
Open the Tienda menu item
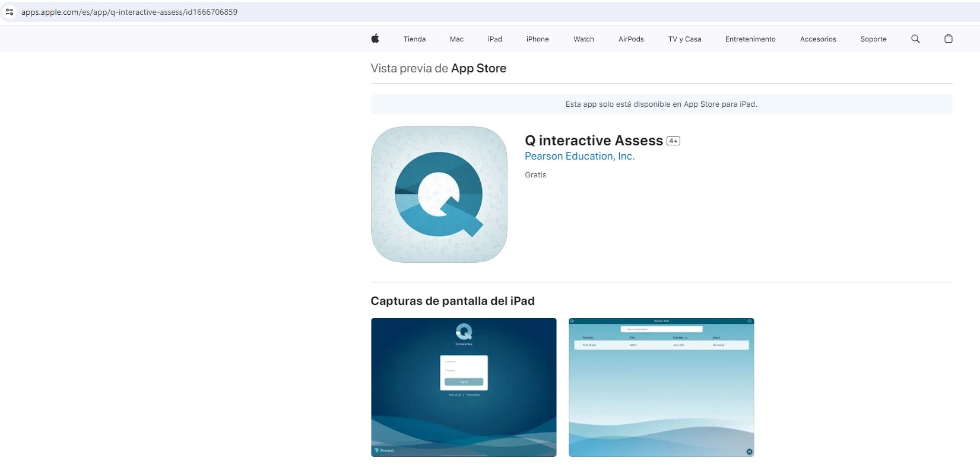pyautogui.click(x=414, y=39)
